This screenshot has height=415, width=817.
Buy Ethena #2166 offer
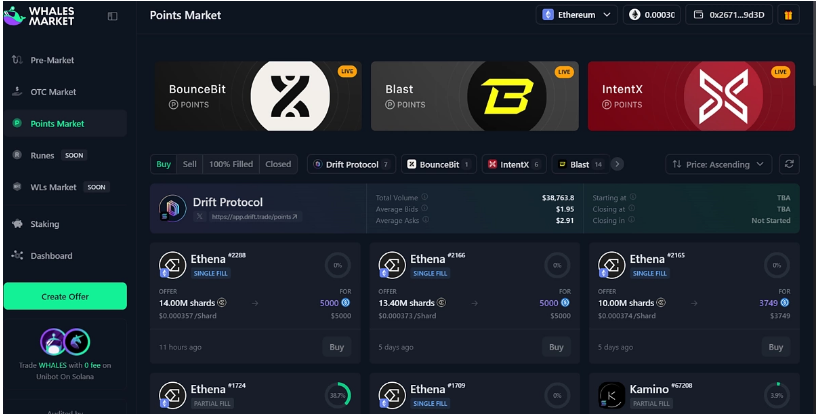click(x=556, y=347)
